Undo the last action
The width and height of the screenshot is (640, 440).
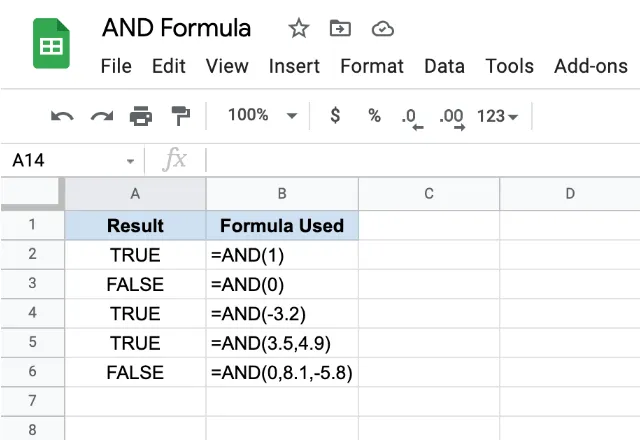[x=62, y=116]
